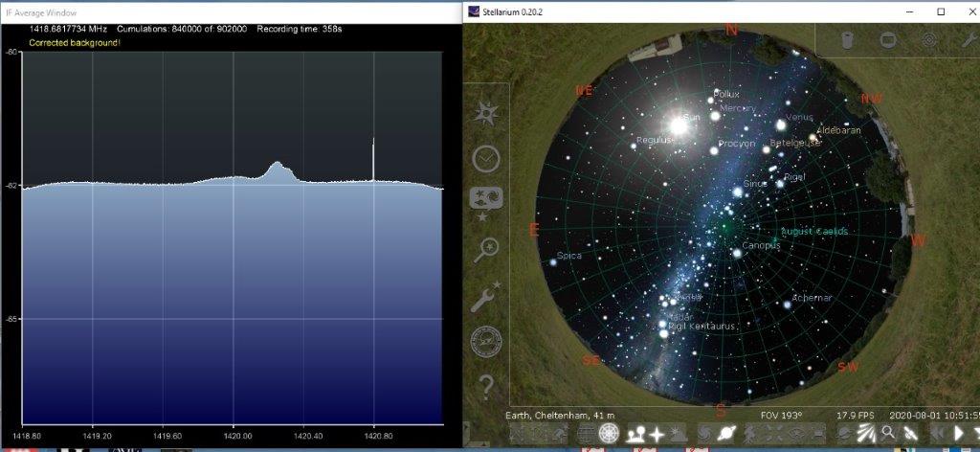Click the Telrad sight icon in Oculars panel
Image resolution: width=980 pixels, height=452 pixels.
[929, 40]
